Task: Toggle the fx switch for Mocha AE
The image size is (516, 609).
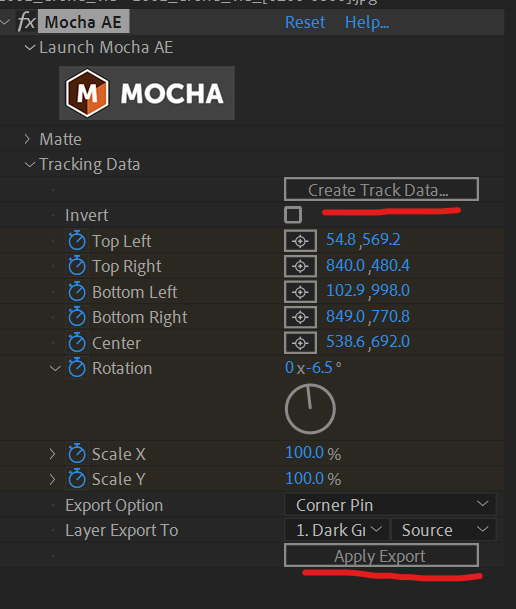Action: [26, 22]
